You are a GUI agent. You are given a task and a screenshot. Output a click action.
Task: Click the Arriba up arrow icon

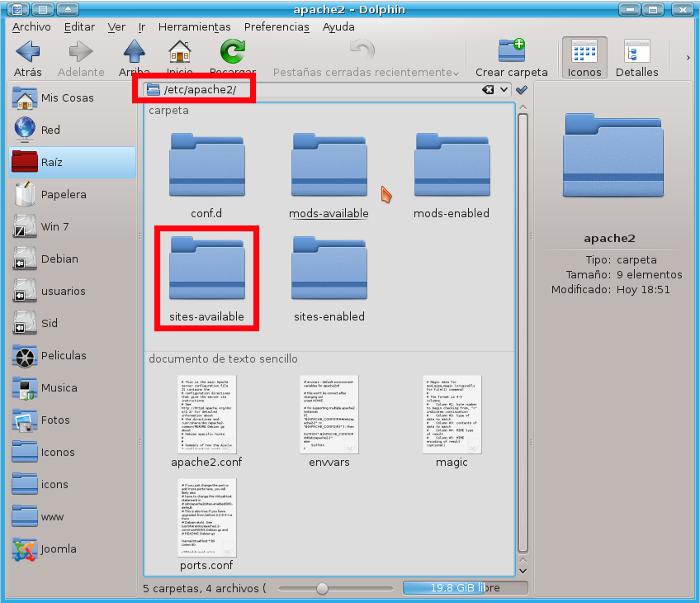point(134,53)
